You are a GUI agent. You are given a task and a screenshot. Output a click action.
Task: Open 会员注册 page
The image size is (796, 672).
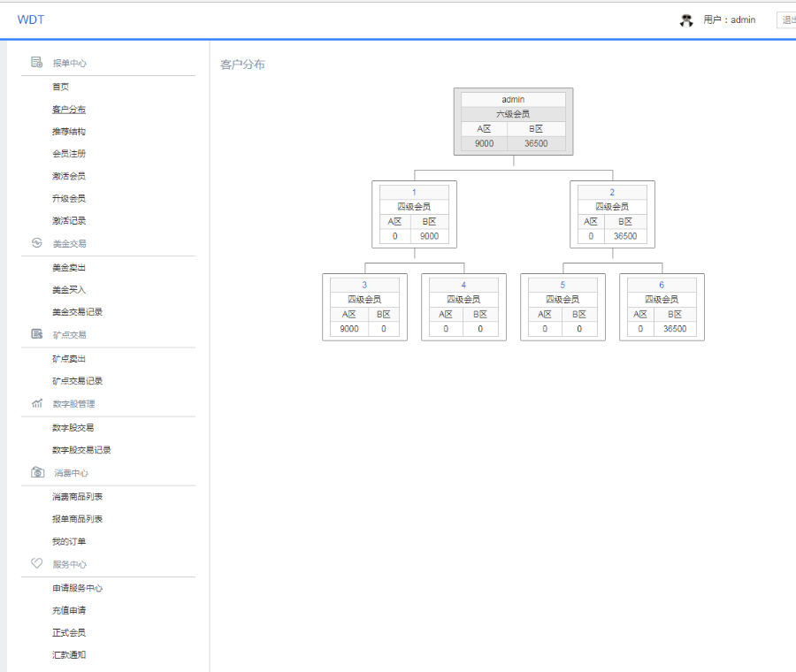(x=68, y=153)
